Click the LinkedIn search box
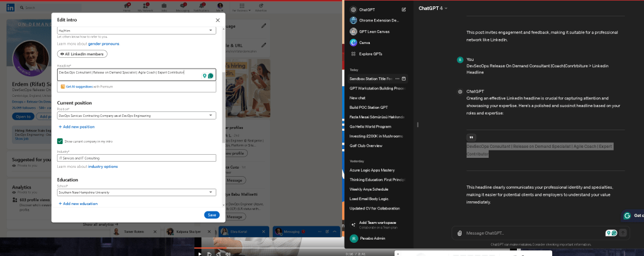This screenshot has height=256, width=644. [x=52, y=8]
